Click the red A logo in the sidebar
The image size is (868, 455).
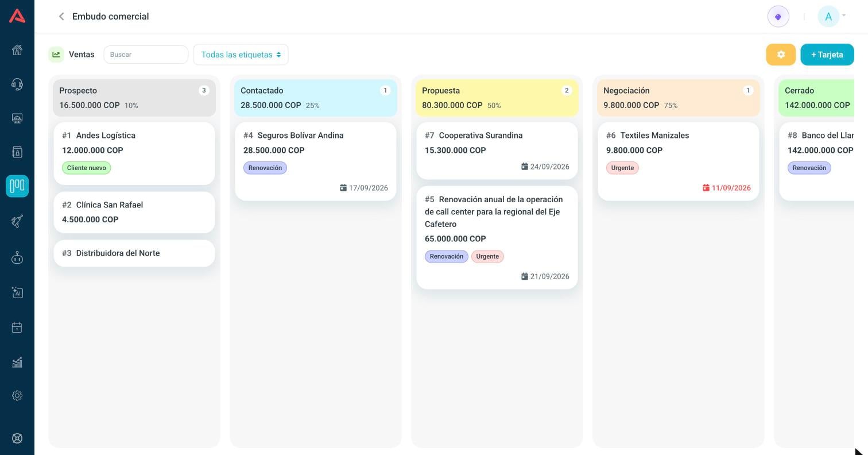17,16
